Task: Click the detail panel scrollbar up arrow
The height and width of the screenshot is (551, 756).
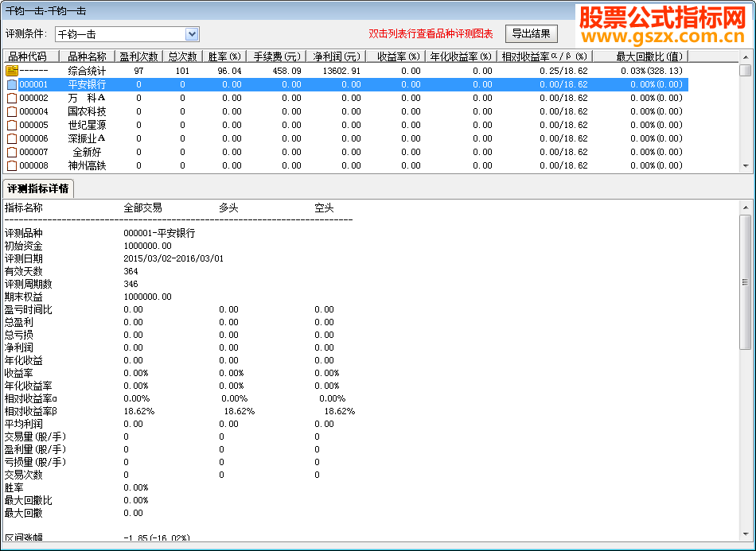Action: click(x=746, y=208)
